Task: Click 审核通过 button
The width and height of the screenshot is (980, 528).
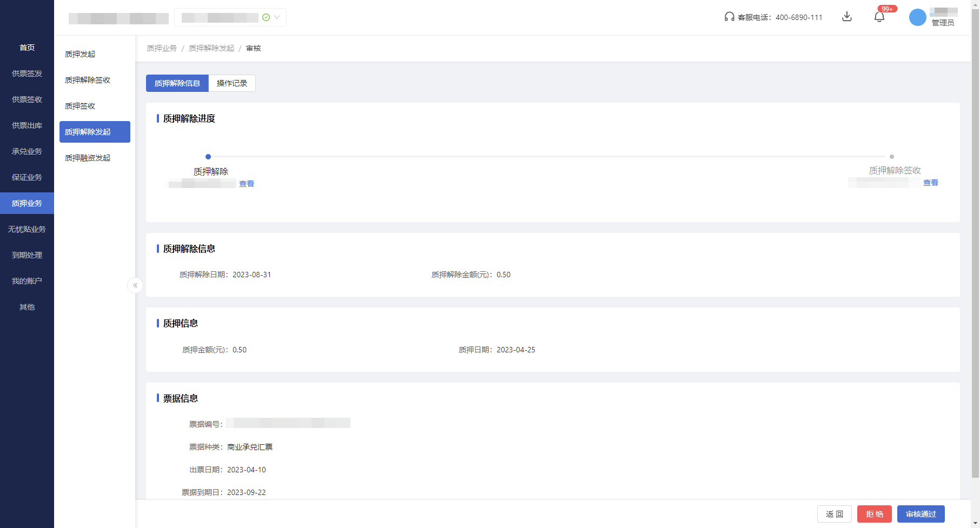Action: coord(921,514)
